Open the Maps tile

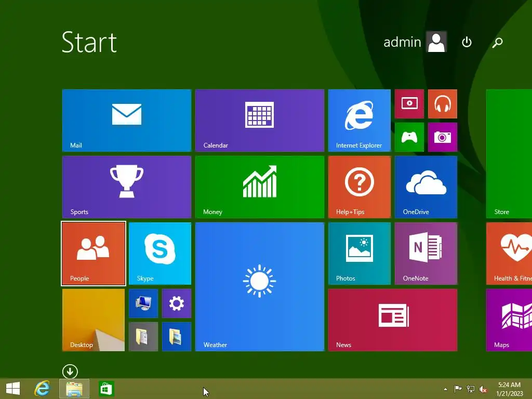pos(509,320)
